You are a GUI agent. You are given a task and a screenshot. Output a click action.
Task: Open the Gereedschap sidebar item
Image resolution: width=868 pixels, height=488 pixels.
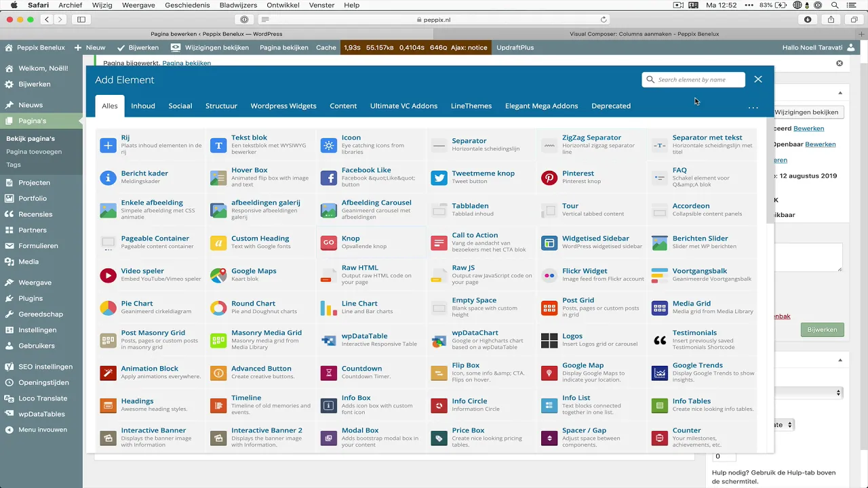click(x=41, y=314)
